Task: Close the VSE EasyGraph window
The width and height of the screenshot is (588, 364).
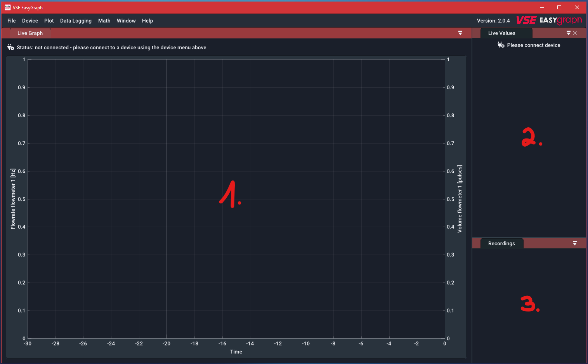Action: (577, 7)
